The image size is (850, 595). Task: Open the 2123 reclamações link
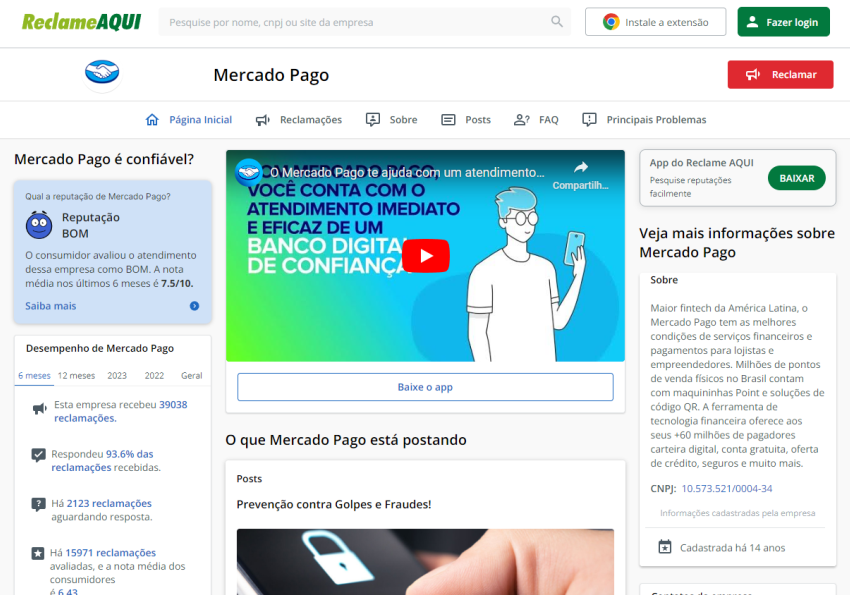[x=109, y=503]
